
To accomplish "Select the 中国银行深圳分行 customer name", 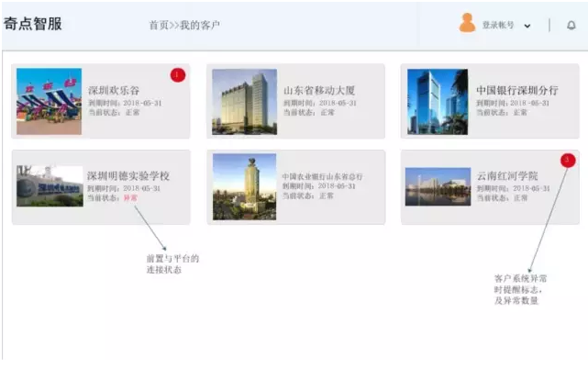I will (x=517, y=91).
